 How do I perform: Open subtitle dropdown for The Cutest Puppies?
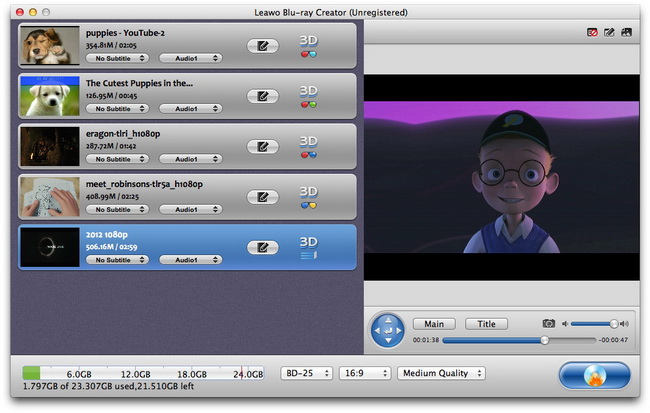click(x=117, y=109)
